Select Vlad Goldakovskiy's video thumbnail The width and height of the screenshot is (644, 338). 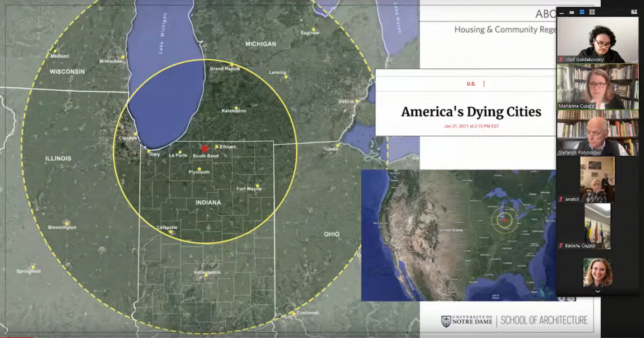597,38
